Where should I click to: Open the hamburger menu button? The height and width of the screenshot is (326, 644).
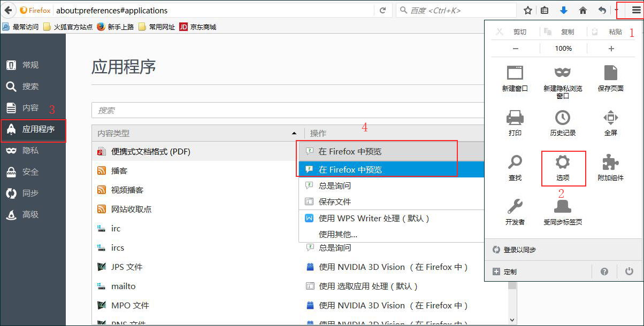[636, 10]
